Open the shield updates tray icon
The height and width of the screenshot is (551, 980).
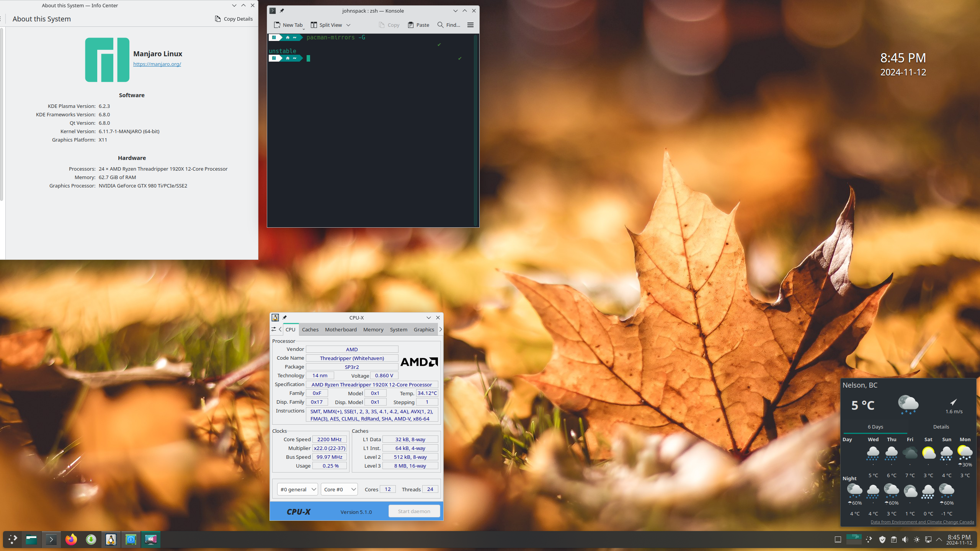pos(882,540)
